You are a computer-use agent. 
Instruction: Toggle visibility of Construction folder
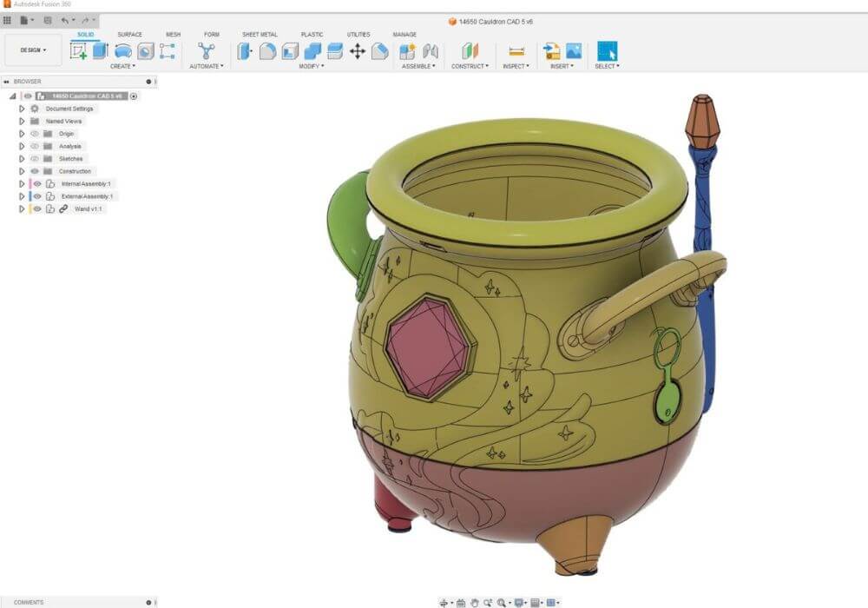click(x=35, y=171)
